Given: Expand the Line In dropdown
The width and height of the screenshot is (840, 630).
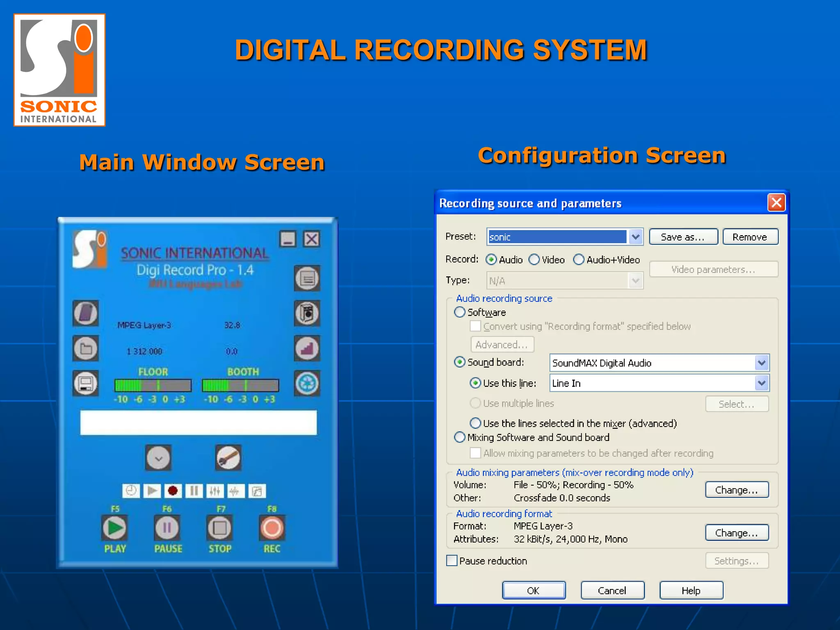Looking at the screenshot, I should click(x=761, y=383).
